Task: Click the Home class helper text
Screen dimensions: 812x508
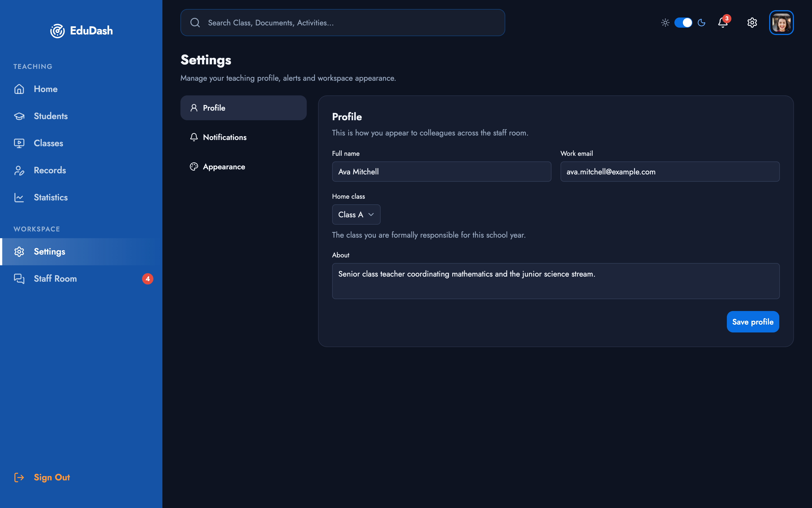Action: (x=429, y=235)
